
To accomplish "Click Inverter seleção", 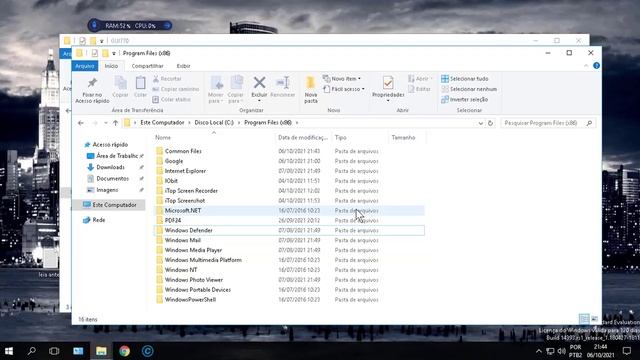I will (464, 100).
